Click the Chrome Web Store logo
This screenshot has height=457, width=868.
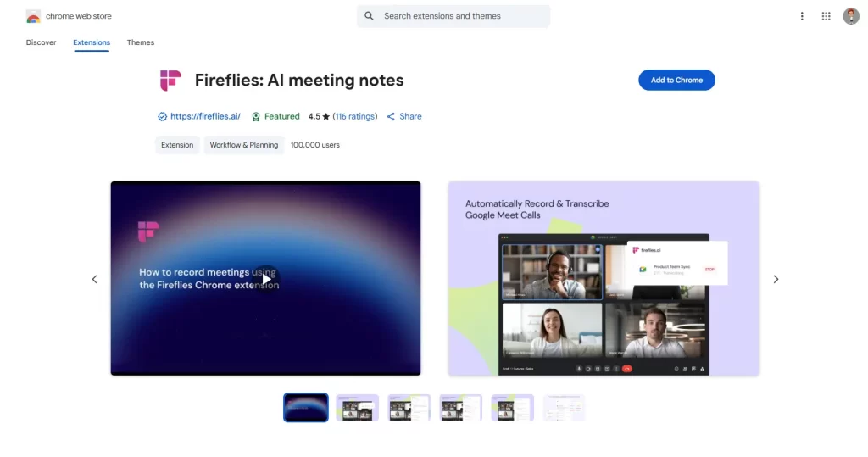(34, 16)
